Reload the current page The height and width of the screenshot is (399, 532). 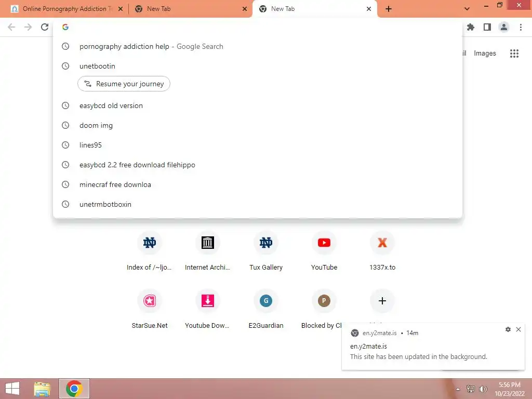tap(45, 27)
